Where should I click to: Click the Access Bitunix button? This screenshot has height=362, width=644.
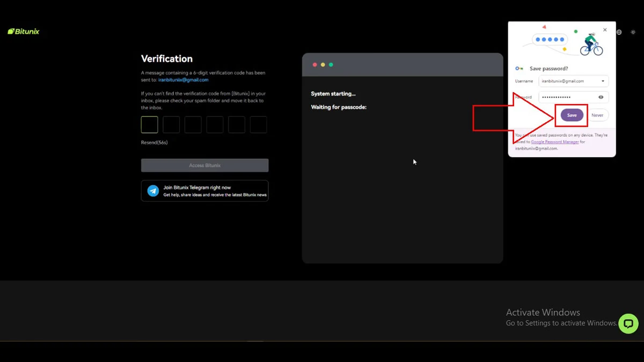pos(204,165)
